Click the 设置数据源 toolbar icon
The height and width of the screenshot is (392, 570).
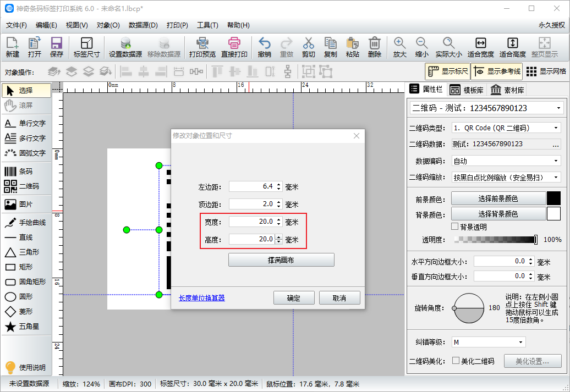(x=125, y=47)
